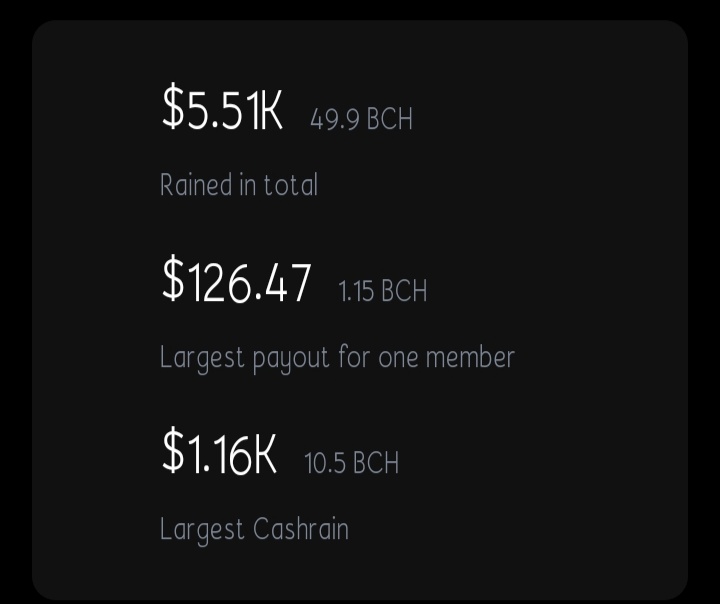Click "BCH" next to 10.5
The width and height of the screenshot is (720, 604).
pyautogui.click(x=376, y=463)
